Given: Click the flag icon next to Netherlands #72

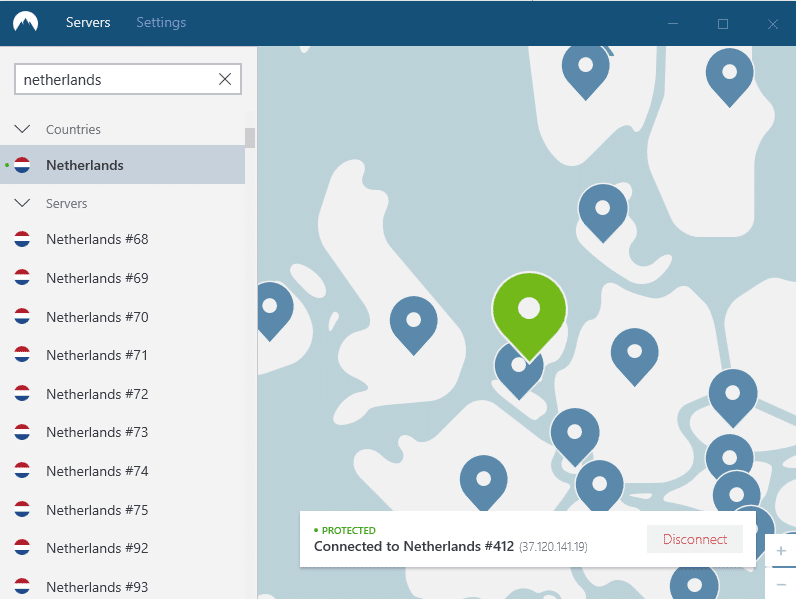Looking at the screenshot, I should click(22, 394).
